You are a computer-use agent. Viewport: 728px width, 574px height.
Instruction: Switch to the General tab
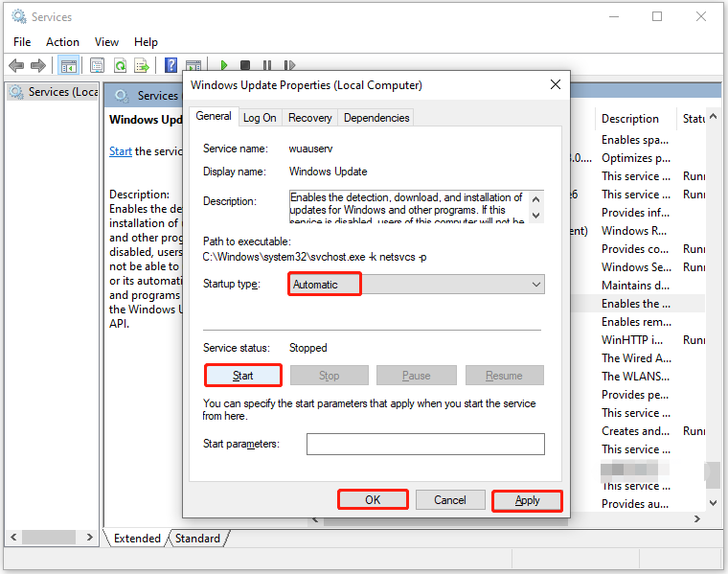(x=214, y=116)
